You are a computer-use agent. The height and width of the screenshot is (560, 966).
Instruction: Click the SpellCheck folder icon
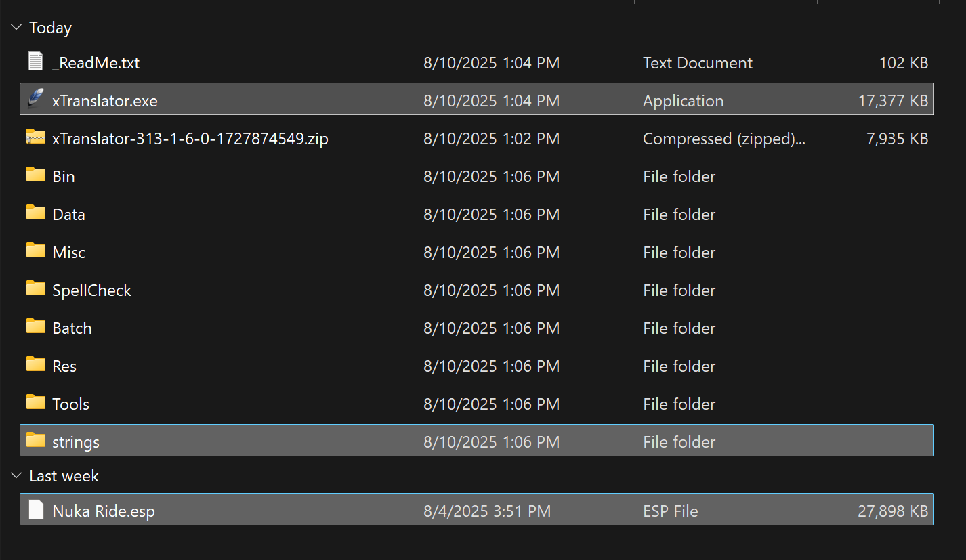35,288
